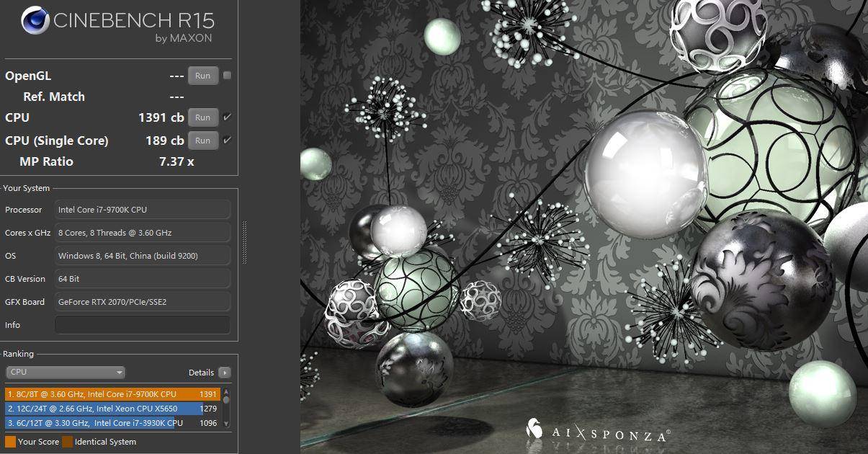Click the 189 cb single core score
Image resolution: width=868 pixels, height=454 pixels.
165,141
